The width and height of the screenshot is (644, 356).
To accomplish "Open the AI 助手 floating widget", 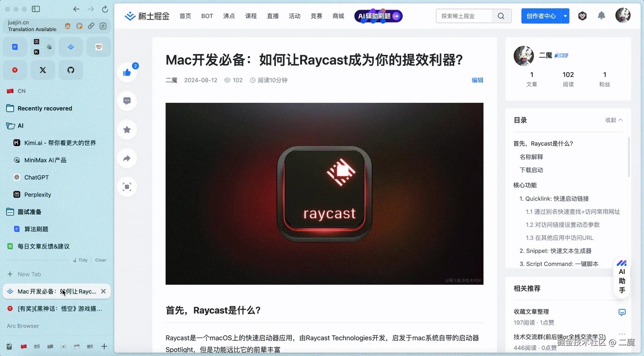I will (x=622, y=277).
